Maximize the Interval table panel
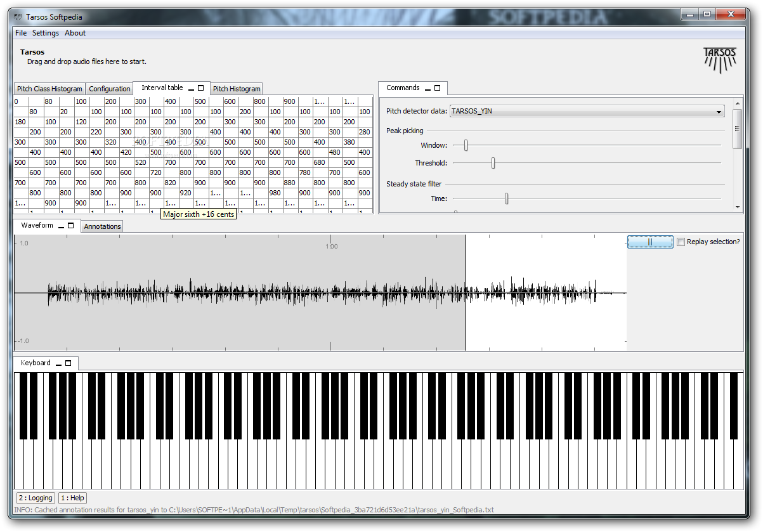 [201, 88]
